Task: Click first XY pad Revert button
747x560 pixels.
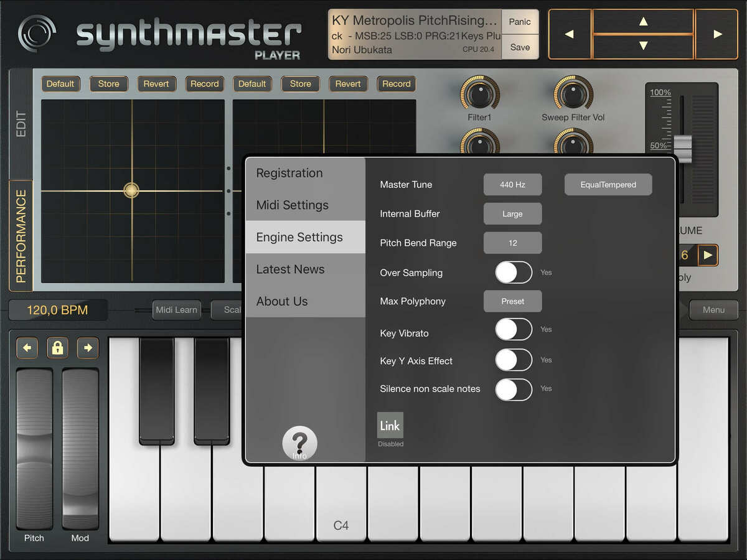Action: coord(156,84)
